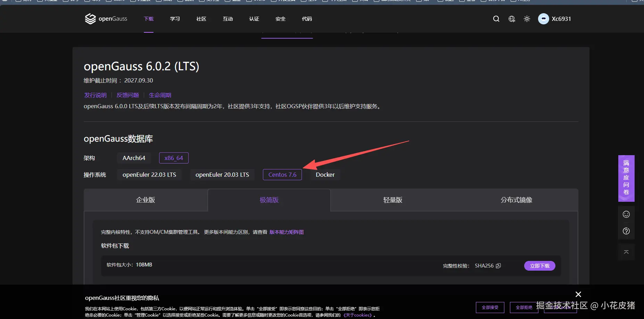This screenshot has height=319, width=644.
Task: Dismiss the cookie banner with X
Action: point(578,294)
